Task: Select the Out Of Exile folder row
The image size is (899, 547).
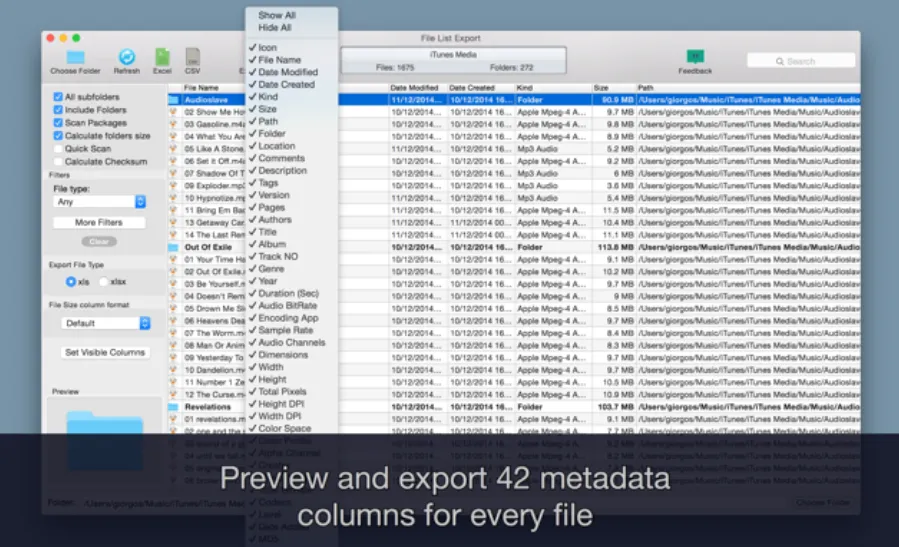Action: [514, 247]
